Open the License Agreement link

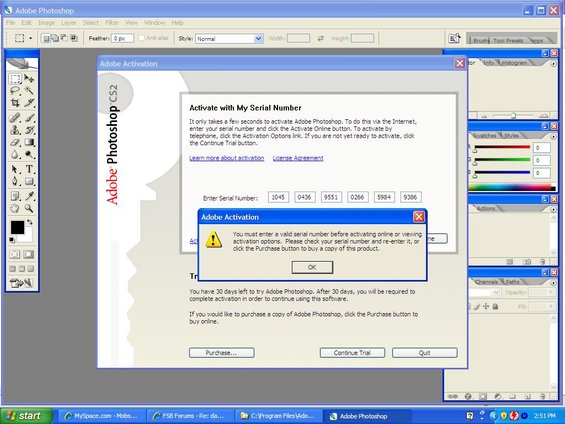[298, 158]
